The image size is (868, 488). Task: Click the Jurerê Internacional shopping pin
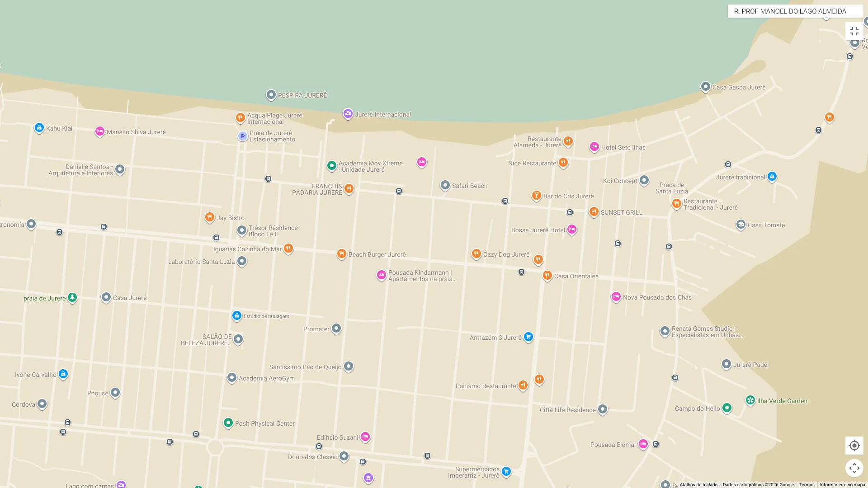348,114
